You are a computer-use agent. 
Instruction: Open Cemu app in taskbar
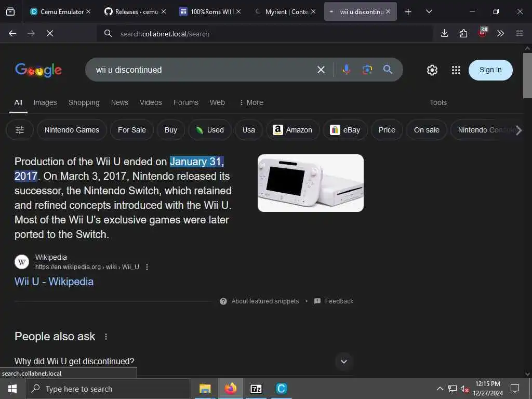pyautogui.click(x=281, y=389)
